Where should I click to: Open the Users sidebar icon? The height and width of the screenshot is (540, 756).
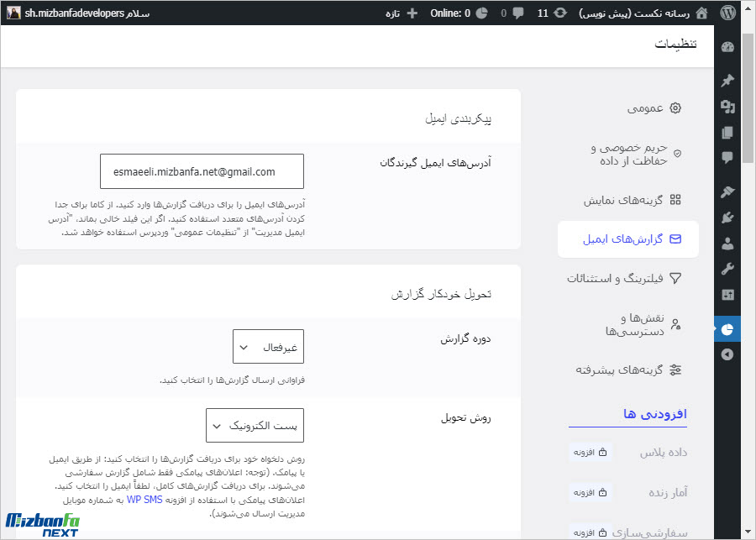coord(727,244)
